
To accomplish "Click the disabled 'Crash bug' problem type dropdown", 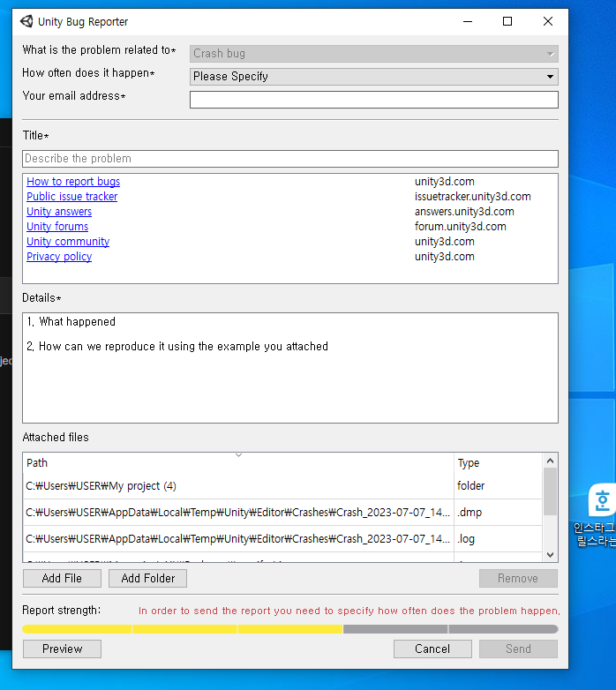I will coord(373,54).
